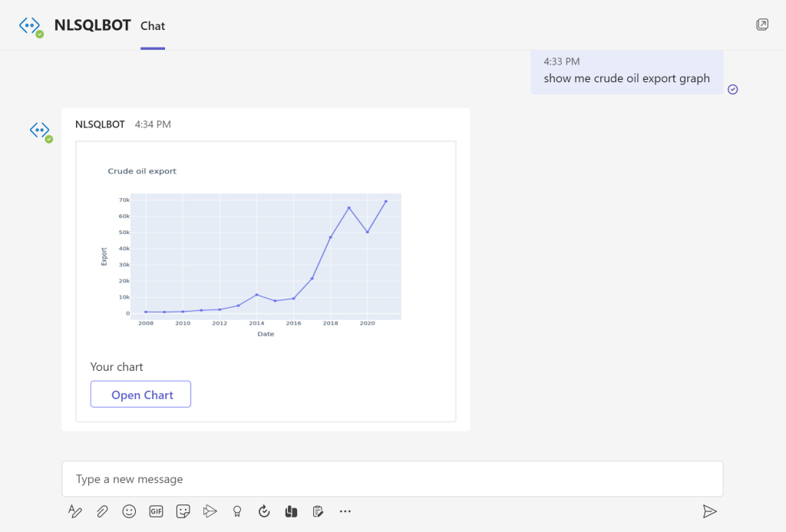
Task: Open the GIF picker
Action: tap(156, 511)
